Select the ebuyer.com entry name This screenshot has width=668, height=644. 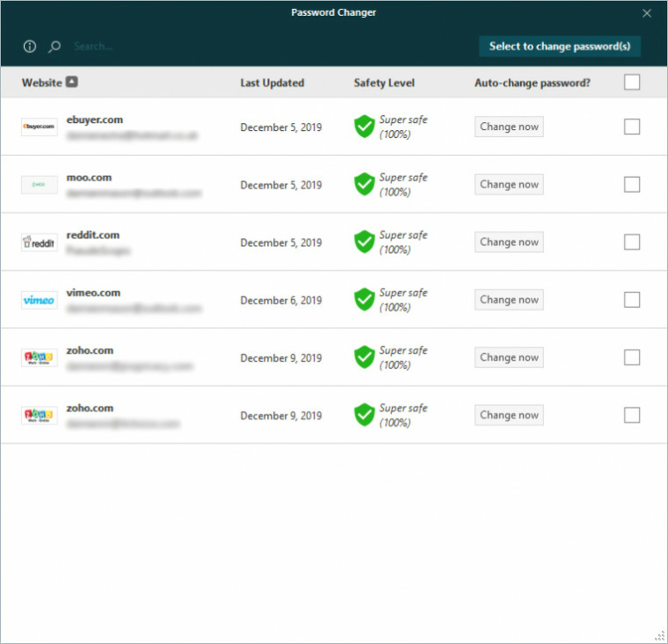click(x=95, y=119)
